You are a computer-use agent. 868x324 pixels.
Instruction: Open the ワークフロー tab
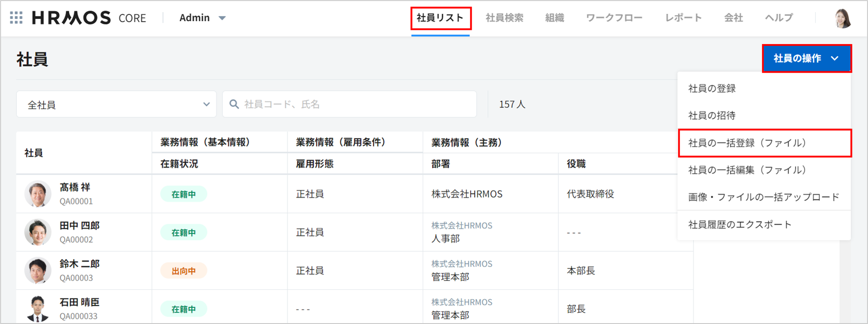pyautogui.click(x=614, y=18)
